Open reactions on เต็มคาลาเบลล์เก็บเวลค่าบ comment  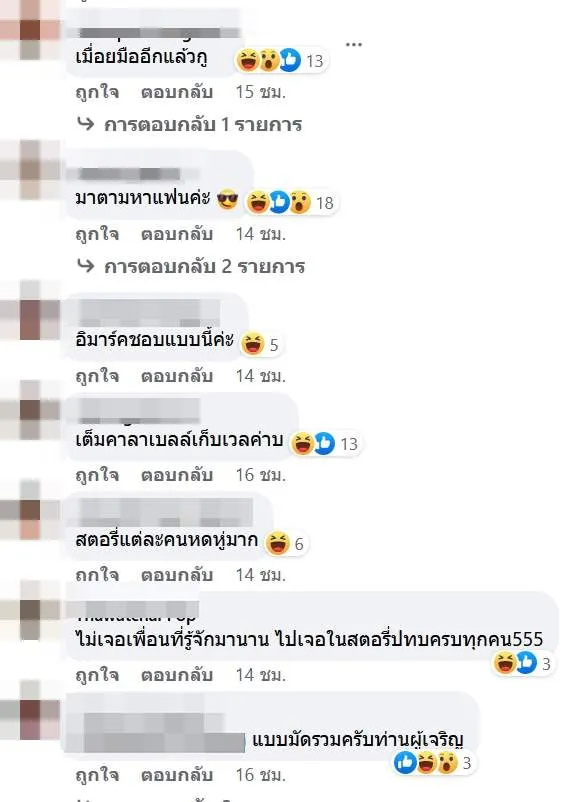325,443
